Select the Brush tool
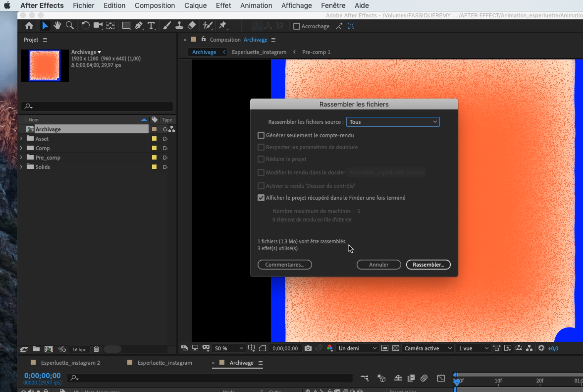Screen dimensions: 583x392 pos(167,26)
